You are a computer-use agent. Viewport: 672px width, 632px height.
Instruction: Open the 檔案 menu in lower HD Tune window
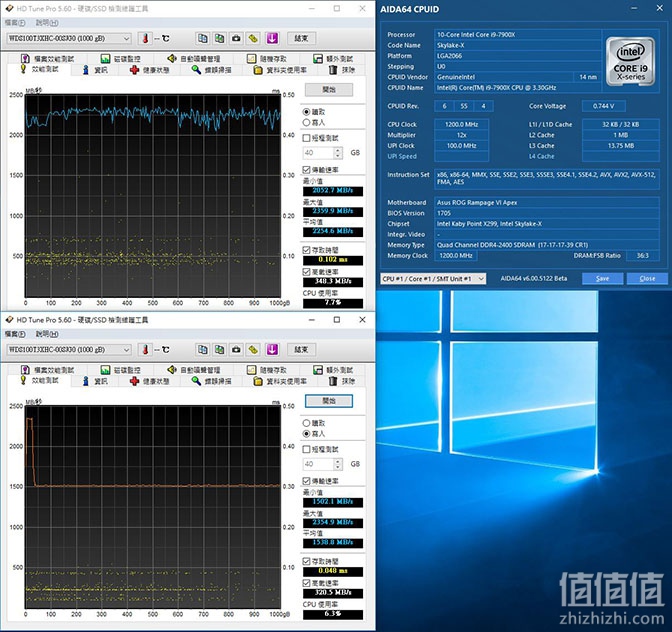(15, 334)
